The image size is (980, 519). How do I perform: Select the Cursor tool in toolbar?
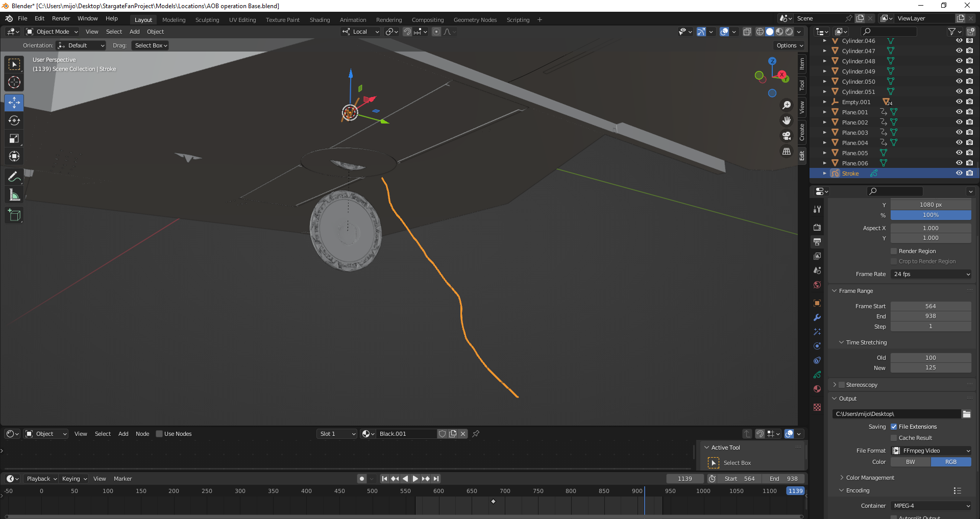(x=14, y=82)
